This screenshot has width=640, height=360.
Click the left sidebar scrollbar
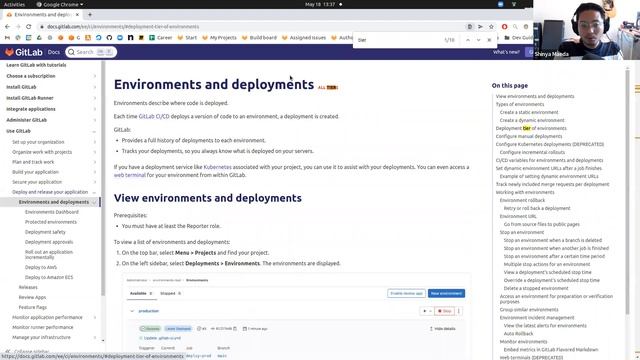tap(103, 178)
